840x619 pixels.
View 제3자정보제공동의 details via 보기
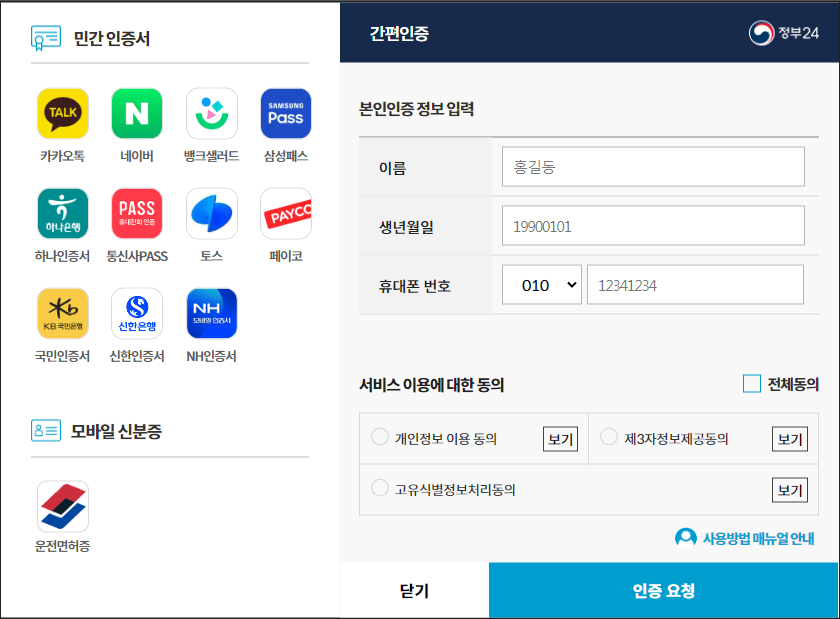click(790, 439)
